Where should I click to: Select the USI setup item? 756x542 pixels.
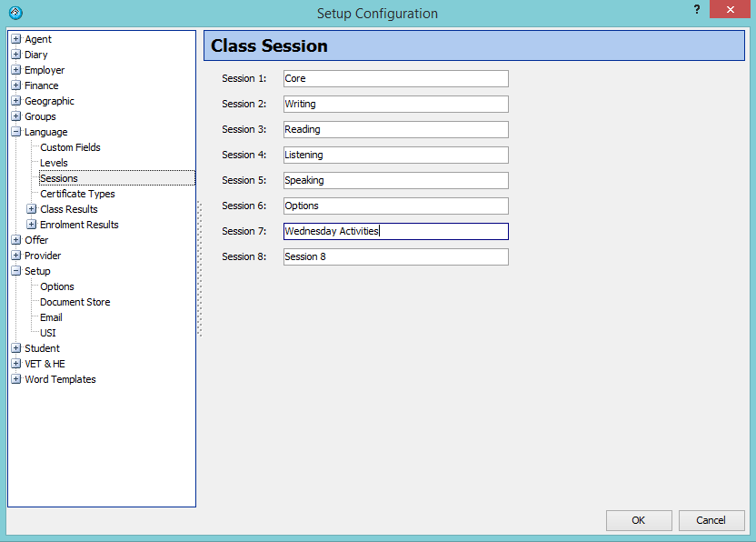[48, 333]
